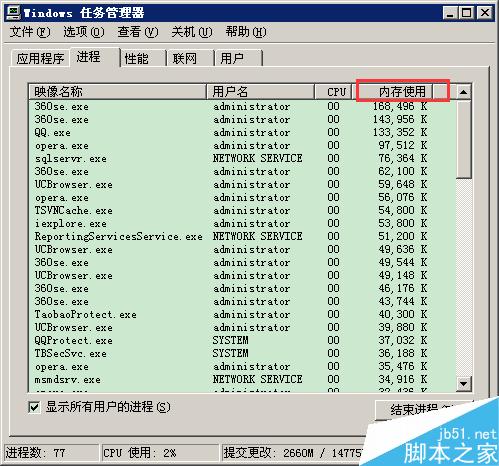Click the 提交更改 status entry

[x=293, y=453]
